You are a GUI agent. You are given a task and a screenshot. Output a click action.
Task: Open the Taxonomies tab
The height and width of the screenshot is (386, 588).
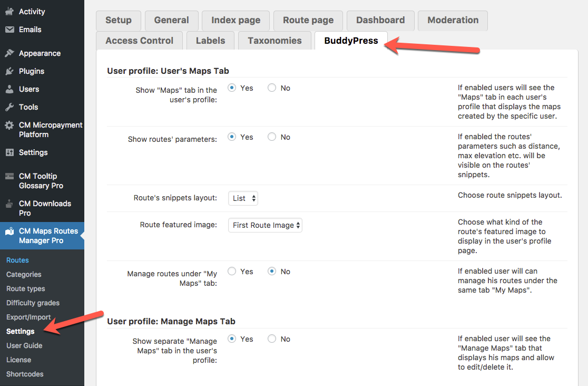275,41
